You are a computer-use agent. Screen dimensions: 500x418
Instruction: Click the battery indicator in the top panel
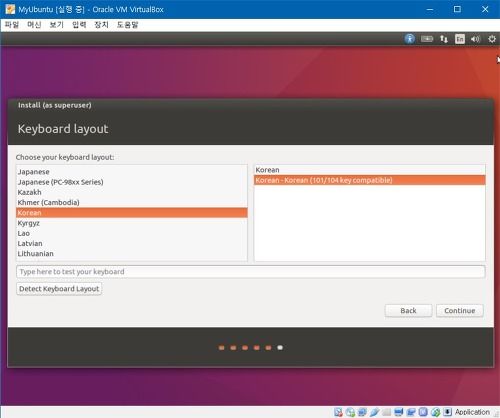point(427,39)
